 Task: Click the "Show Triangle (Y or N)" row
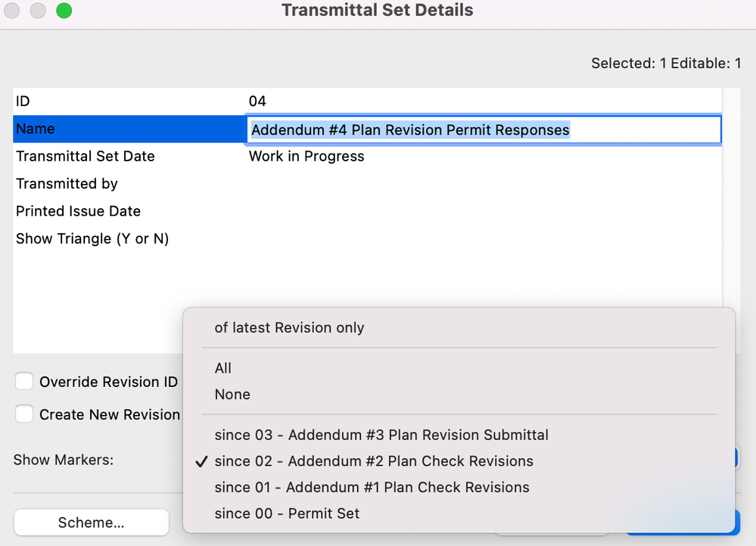tap(92, 239)
